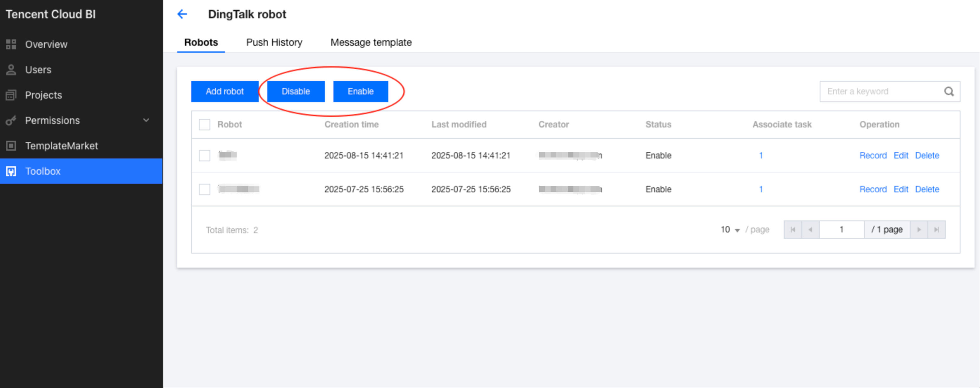Expand the Permissions menu chevron
This screenshot has height=388, width=980.
[146, 120]
